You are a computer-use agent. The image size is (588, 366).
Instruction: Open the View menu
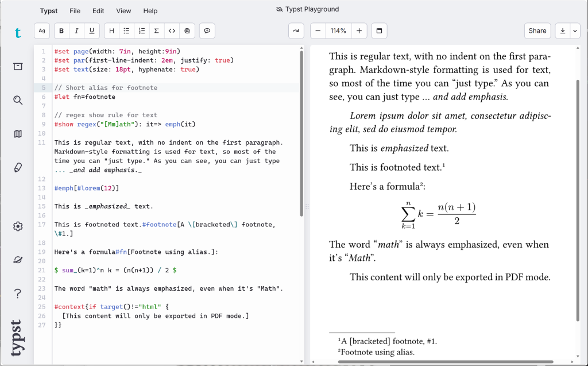[123, 11]
